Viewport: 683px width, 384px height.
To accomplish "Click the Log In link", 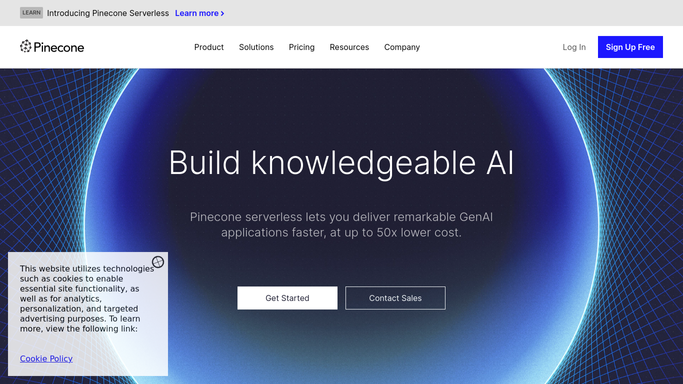I will click(x=574, y=47).
